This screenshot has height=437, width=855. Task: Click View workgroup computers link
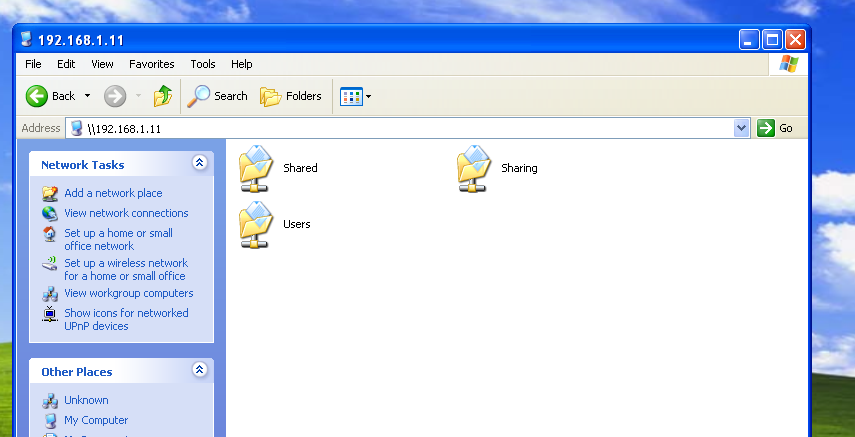(x=129, y=294)
